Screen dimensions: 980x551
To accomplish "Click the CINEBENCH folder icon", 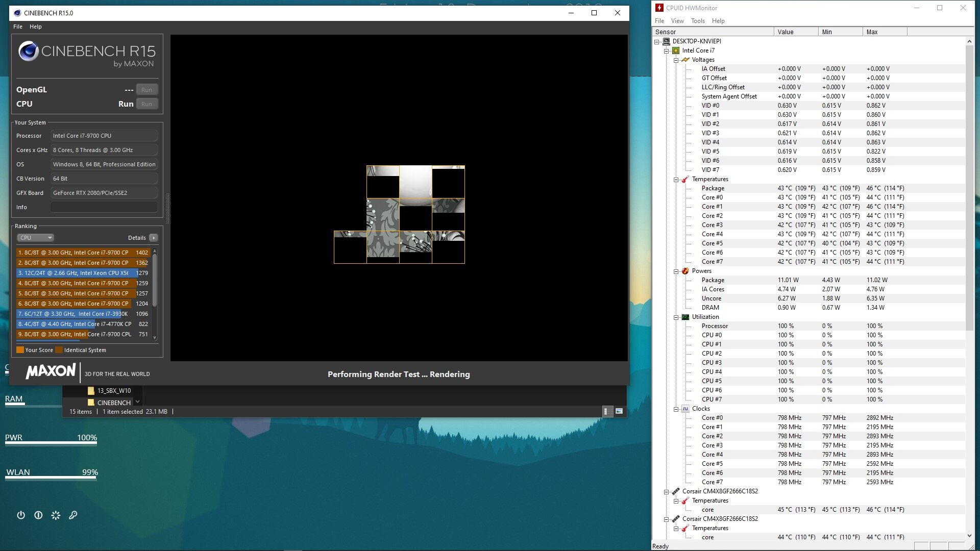I will coord(91,403).
